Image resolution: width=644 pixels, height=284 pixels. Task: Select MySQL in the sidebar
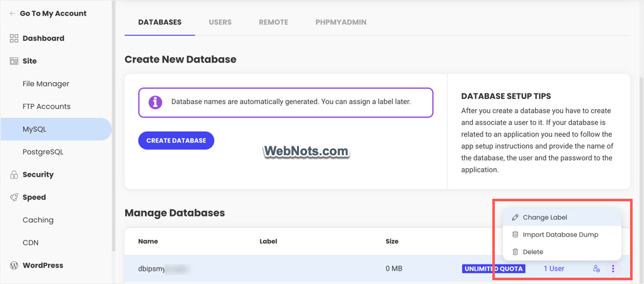(x=35, y=129)
